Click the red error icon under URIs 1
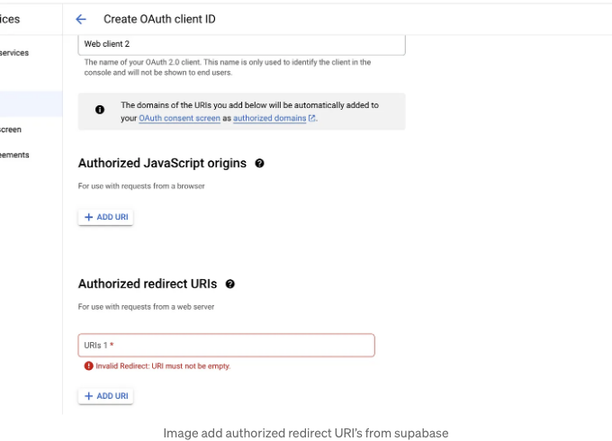This screenshot has height=441, width=612. tap(89, 366)
